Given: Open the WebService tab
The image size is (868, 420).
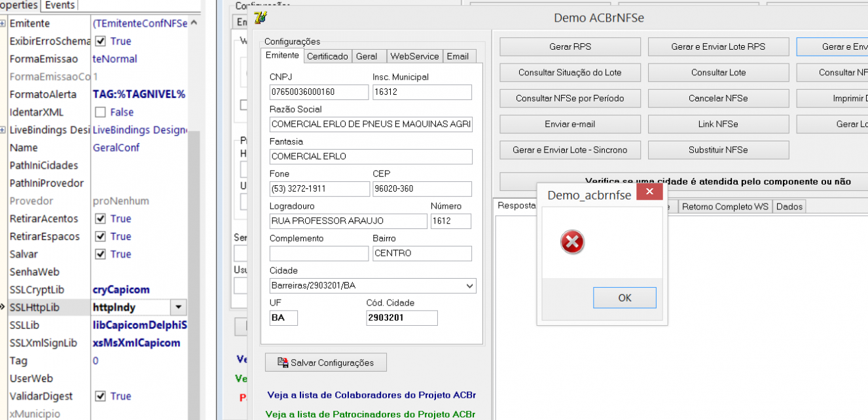Looking at the screenshot, I should point(414,56).
